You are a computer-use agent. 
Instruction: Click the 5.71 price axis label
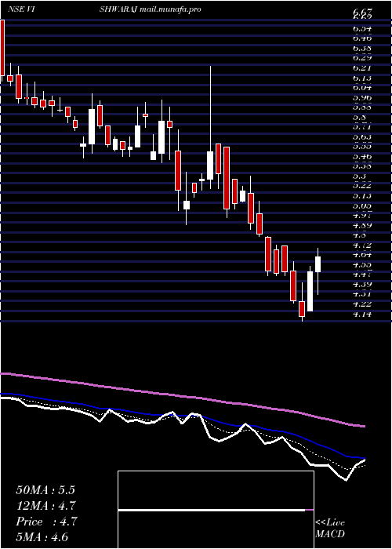(361, 126)
